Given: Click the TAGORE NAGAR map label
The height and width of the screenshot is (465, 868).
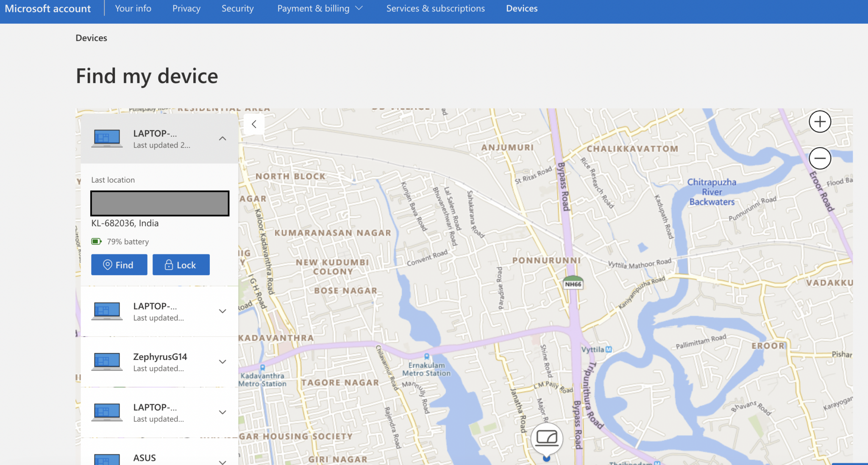Looking at the screenshot, I should click(x=340, y=382).
